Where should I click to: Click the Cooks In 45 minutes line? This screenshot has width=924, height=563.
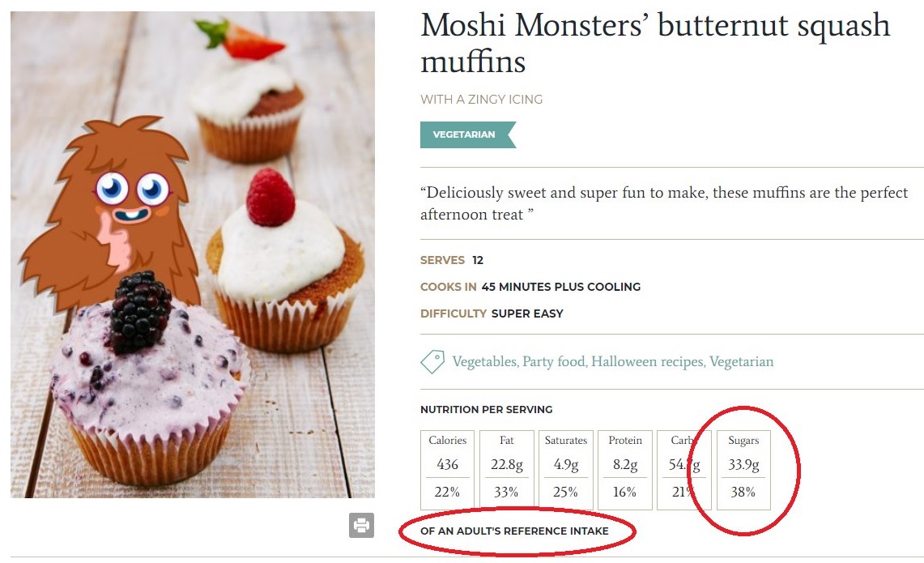point(530,287)
